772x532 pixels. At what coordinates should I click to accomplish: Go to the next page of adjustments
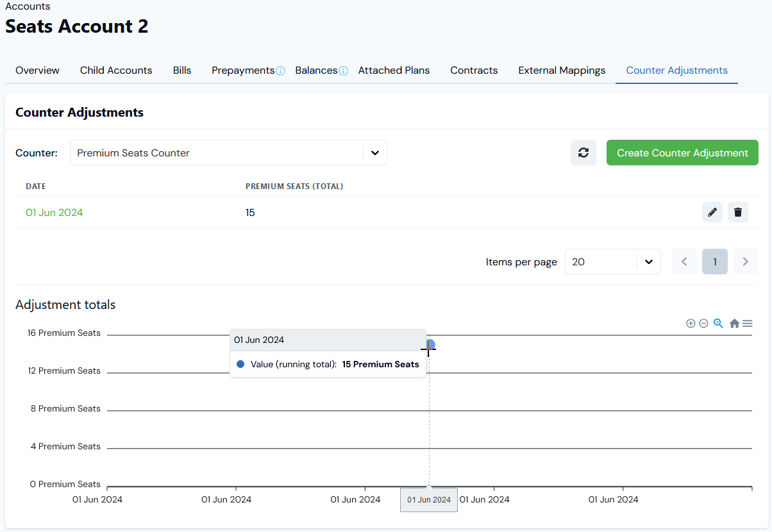pyautogui.click(x=745, y=262)
